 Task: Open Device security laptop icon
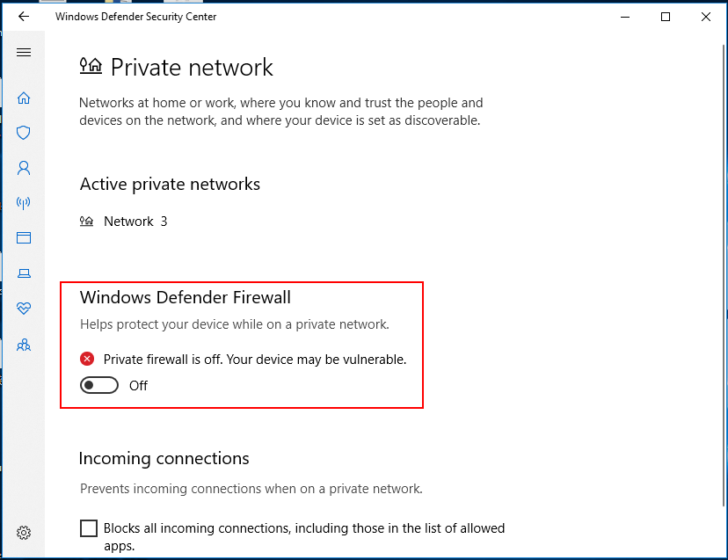[24, 273]
